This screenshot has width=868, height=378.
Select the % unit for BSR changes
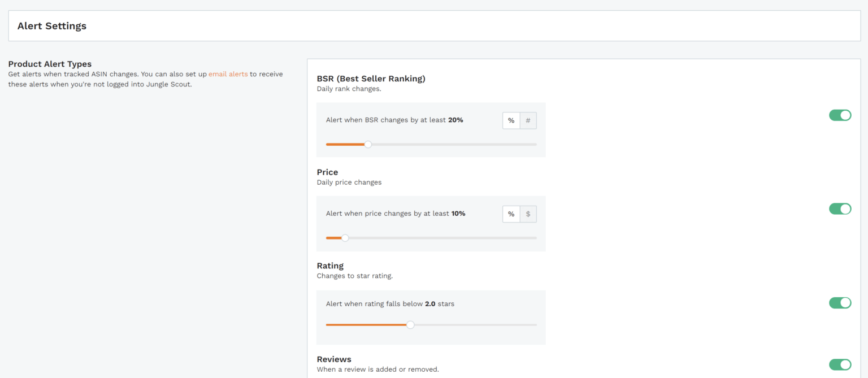point(511,120)
